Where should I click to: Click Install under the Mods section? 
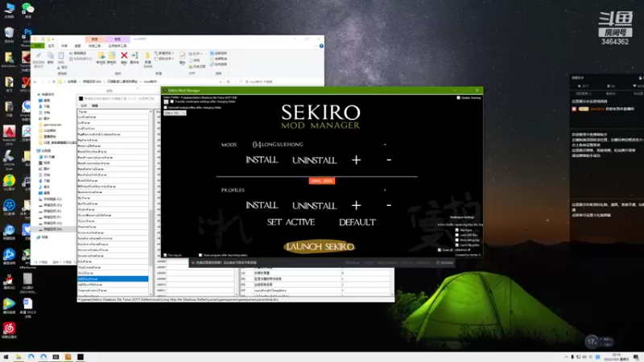pyautogui.click(x=262, y=159)
